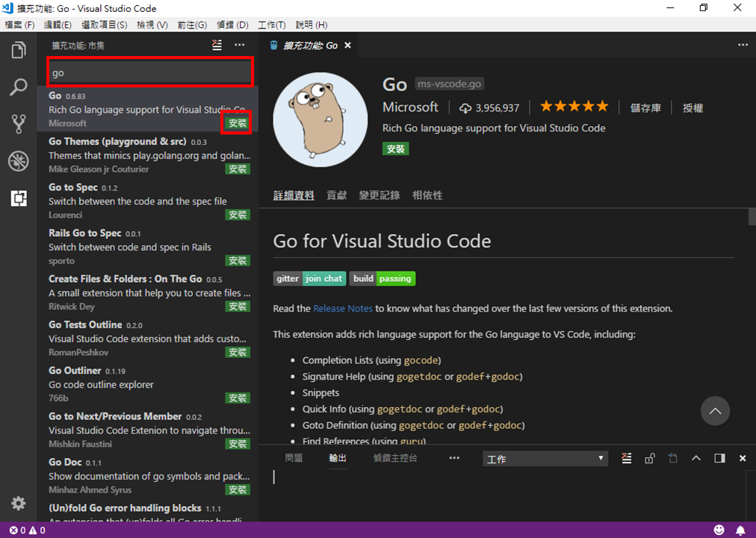Click 安裝 button in Go details page
The height and width of the screenshot is (538, 756).
pos(395,149)
